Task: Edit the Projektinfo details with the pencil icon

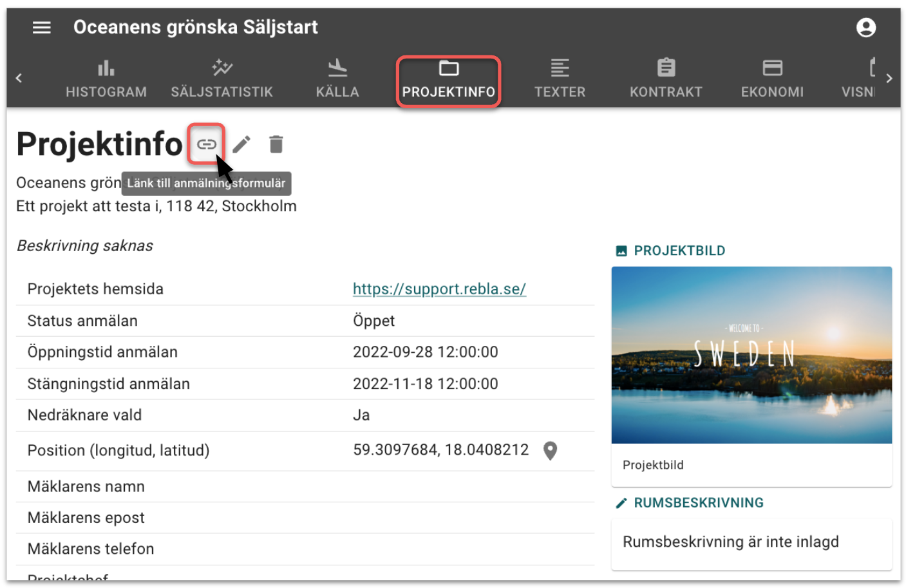Action: pyautogui.click(x=241, y=144)
